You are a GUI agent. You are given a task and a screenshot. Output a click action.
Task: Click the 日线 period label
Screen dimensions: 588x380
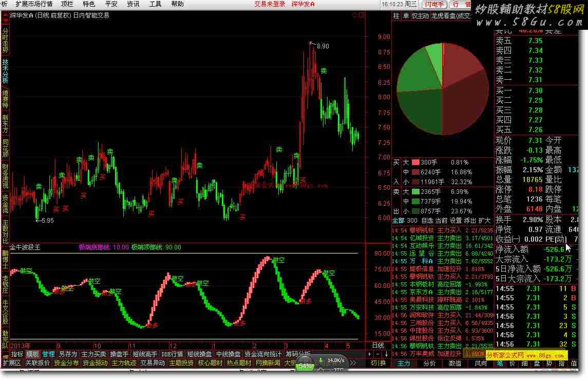point(378,345)
